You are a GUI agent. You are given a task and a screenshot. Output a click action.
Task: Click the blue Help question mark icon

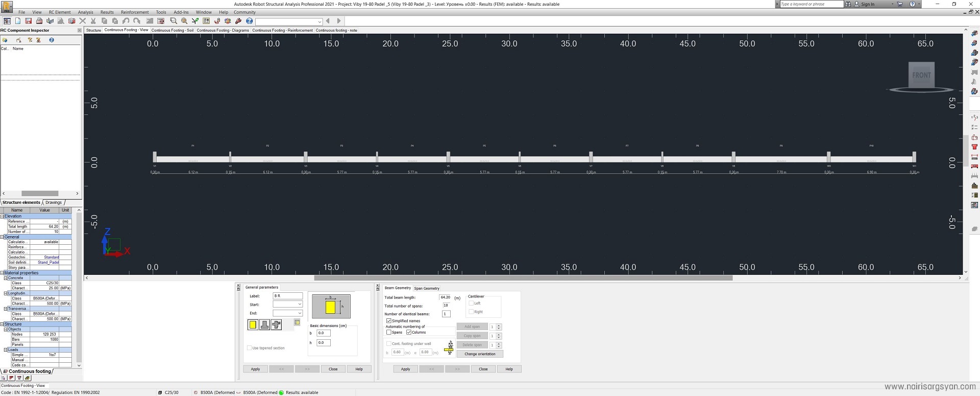point(249,21)
